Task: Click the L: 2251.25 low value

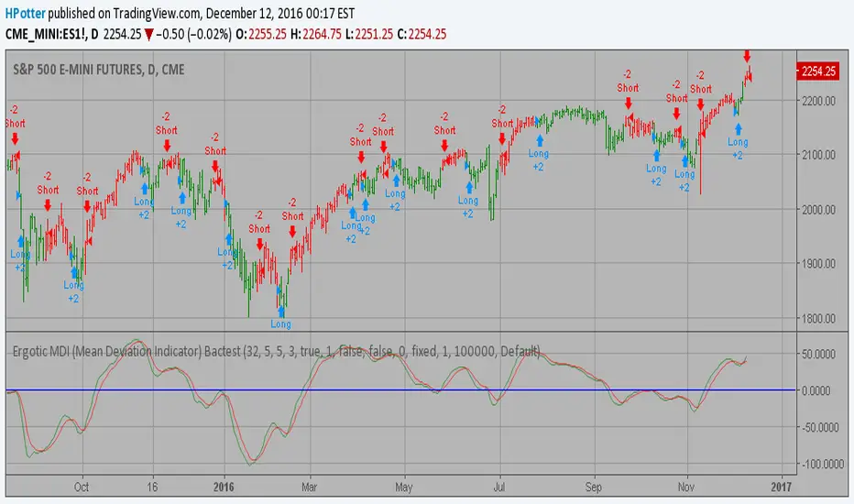Action: [x=368, y=34]
